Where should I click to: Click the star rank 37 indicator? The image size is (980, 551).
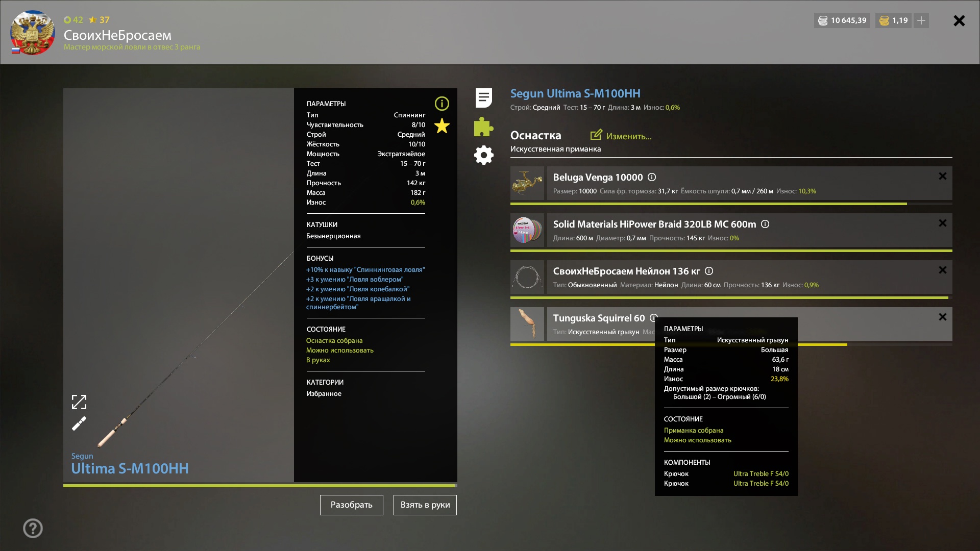pyautogui.click(x=99, y=20)
